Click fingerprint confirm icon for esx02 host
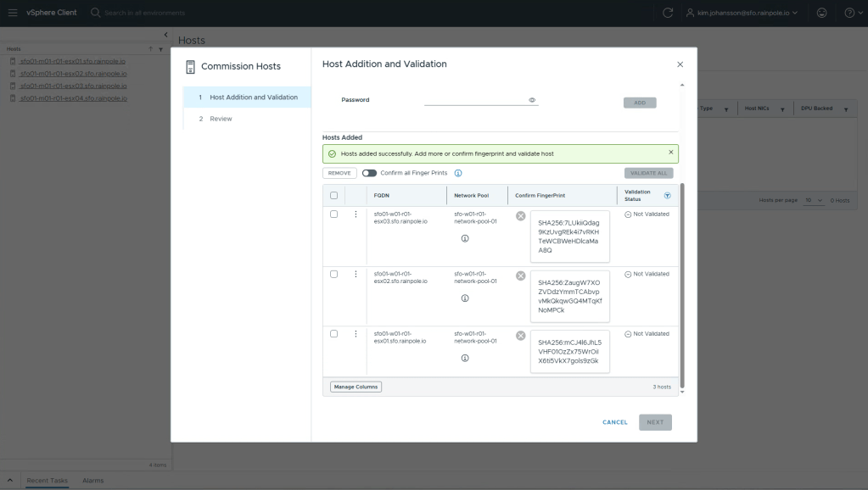 point(521,276)
